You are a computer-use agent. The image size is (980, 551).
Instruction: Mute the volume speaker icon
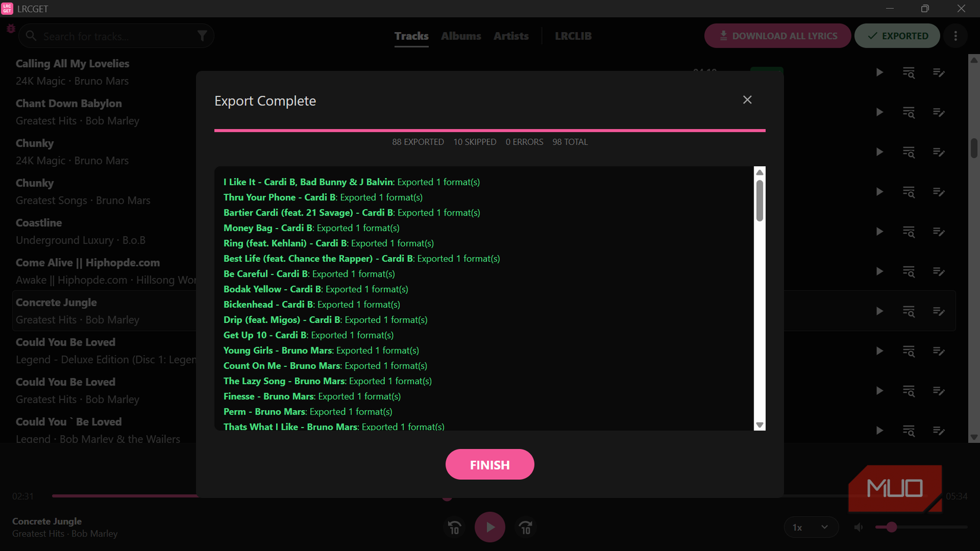[x=858, y=527]
